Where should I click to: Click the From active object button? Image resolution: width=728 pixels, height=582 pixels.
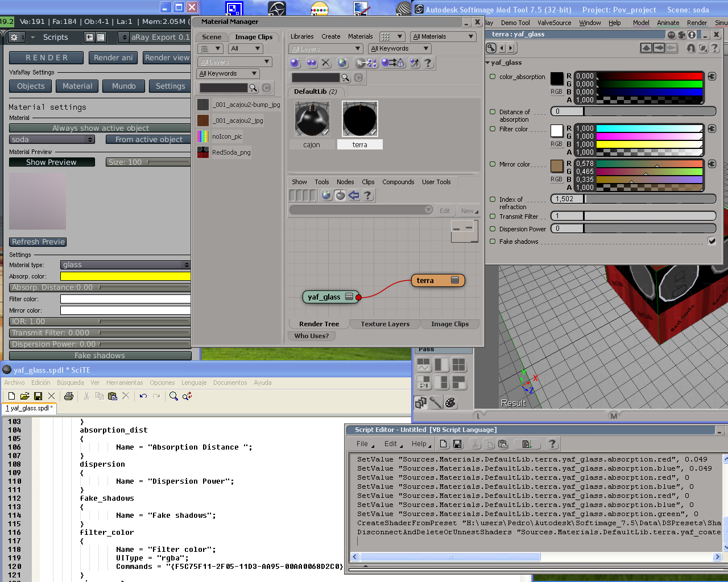[x=149, y=139]
